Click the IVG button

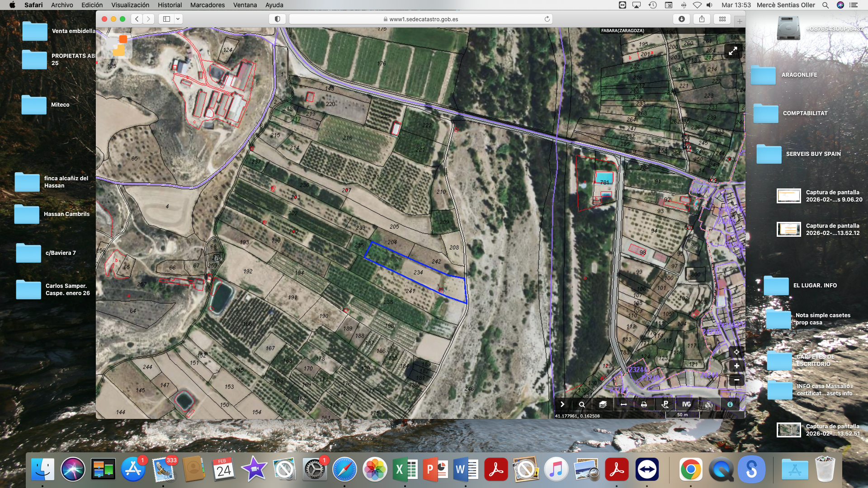[x=686, y=404]
